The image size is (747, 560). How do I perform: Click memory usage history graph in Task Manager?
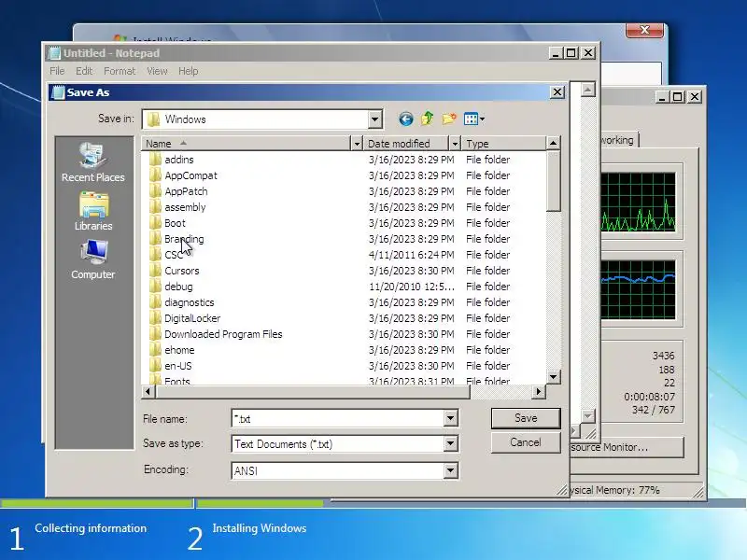[x=638, y=289]
